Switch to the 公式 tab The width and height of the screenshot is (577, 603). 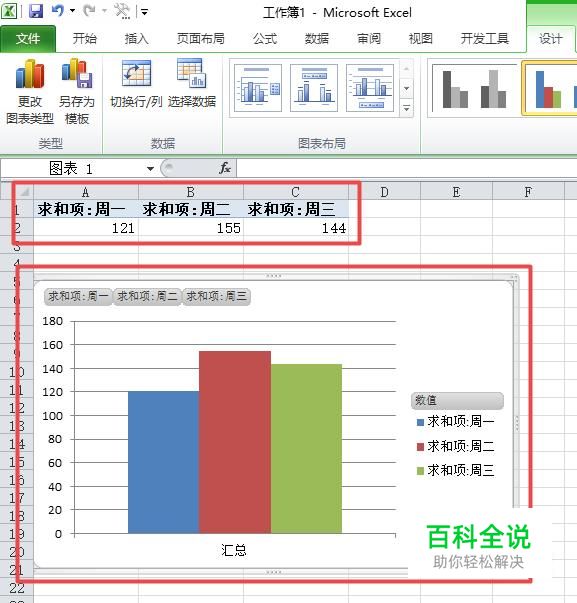point(265,38)
